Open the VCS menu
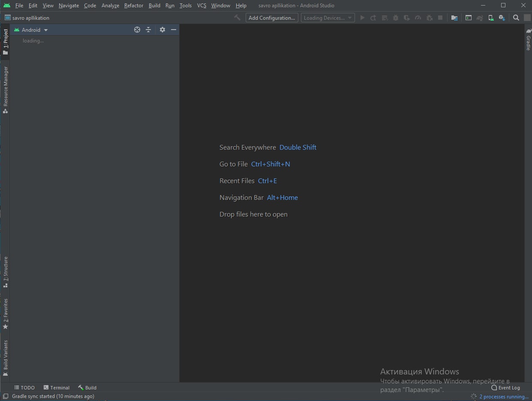Image resolution: width=532 pixels, height=401 pixels. click(201, 6)
